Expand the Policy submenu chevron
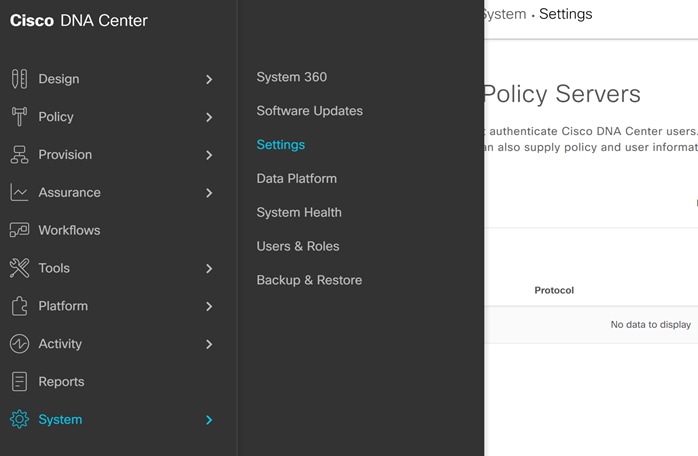 click(x=209, y=117)
